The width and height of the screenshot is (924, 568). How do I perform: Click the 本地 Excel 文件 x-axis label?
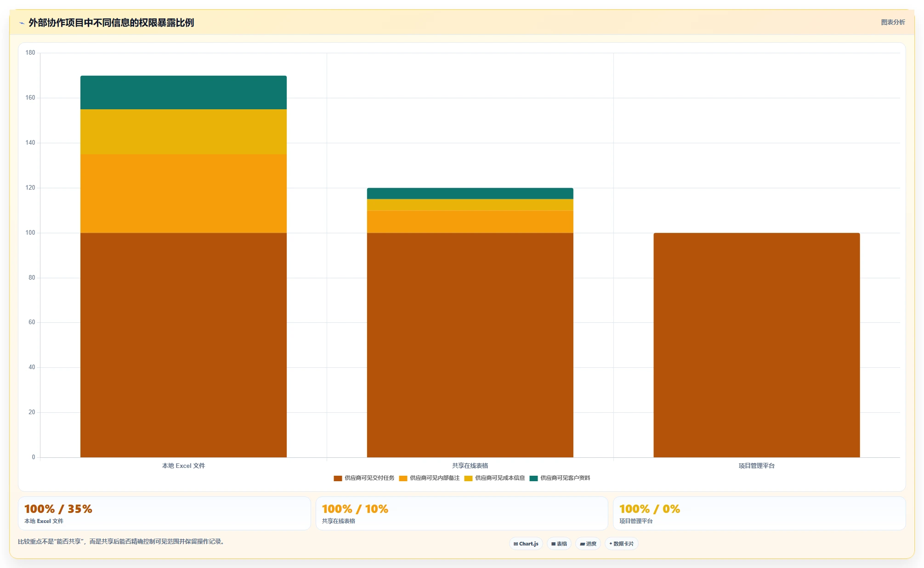coord(183,466)
